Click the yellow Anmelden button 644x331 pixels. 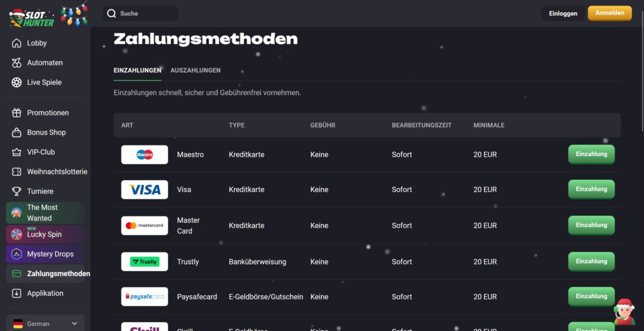coord(609,13)
